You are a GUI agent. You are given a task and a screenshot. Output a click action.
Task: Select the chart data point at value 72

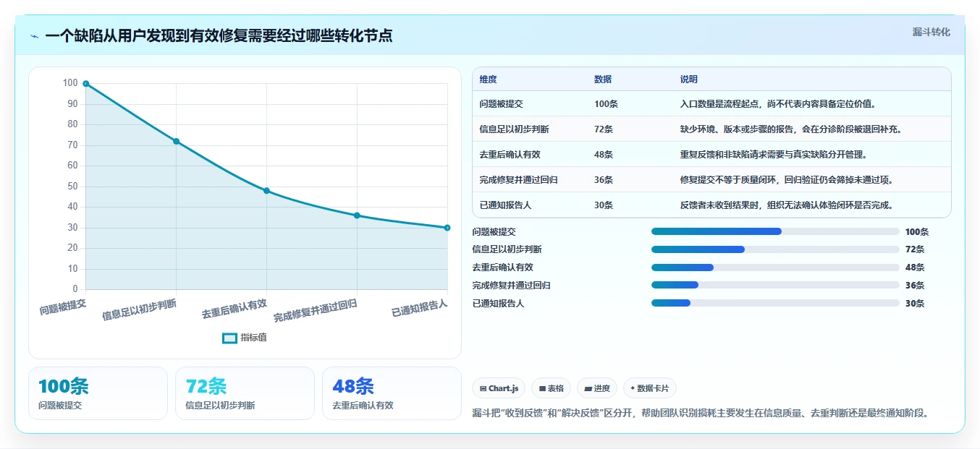[176, 141]
